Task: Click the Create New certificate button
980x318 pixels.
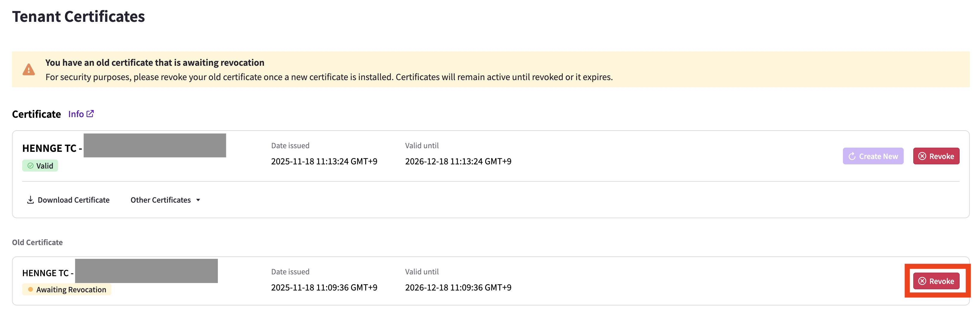Action: pyautogui.click(x=873, y=156)
